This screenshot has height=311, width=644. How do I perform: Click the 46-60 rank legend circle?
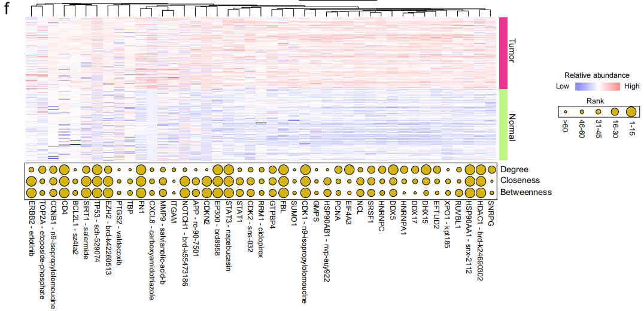[581, 112]
